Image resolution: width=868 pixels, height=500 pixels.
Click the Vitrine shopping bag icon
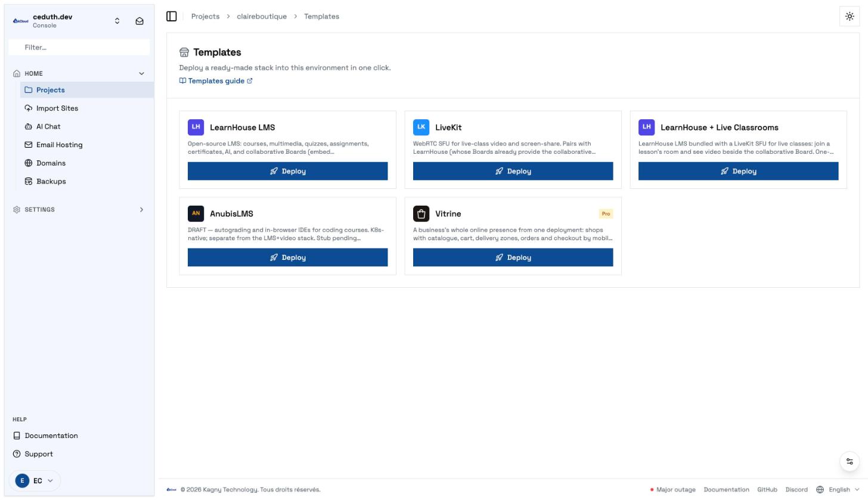coord(421,214)
